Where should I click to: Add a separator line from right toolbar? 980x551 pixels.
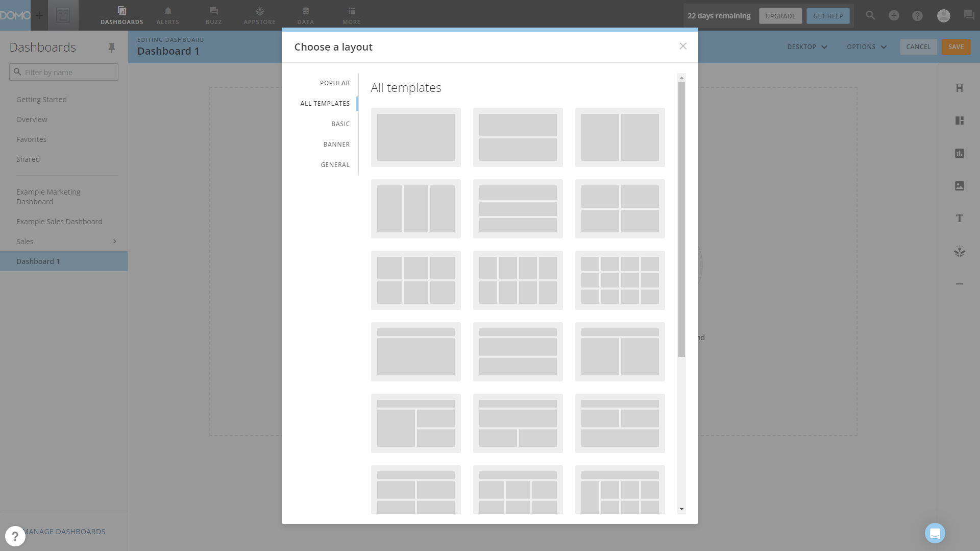(960, 284)
